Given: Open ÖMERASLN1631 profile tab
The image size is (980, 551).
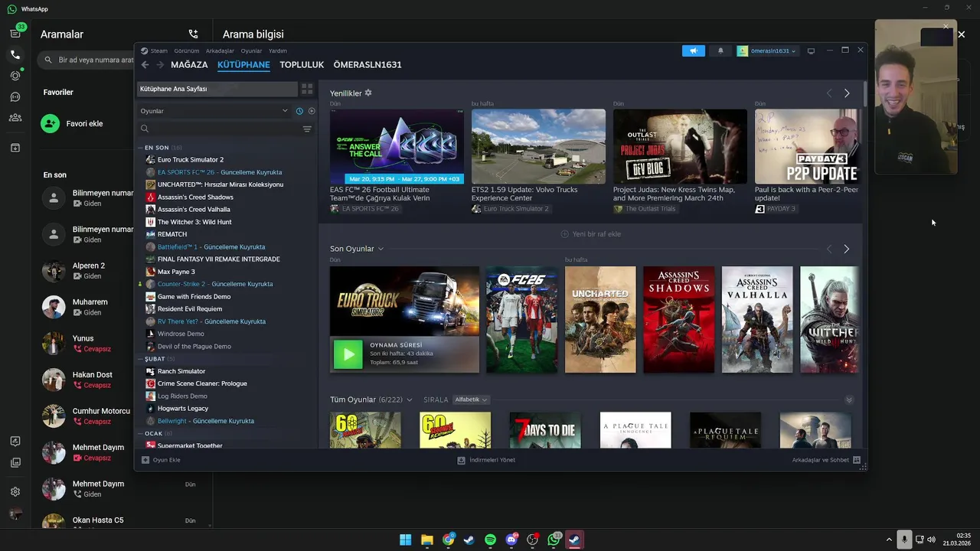Looking at the screenshot, I should [367, 65].
